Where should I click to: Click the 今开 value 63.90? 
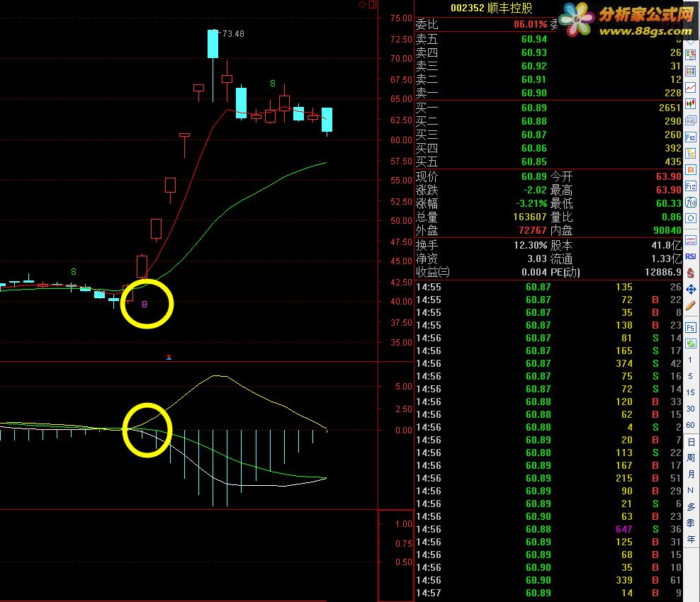668,177
